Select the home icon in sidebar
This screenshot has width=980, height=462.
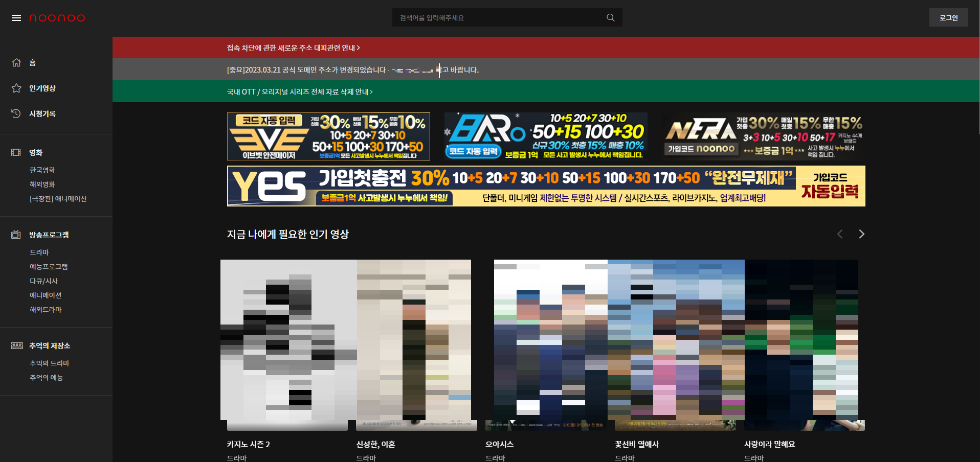click(x=16, y=62)
